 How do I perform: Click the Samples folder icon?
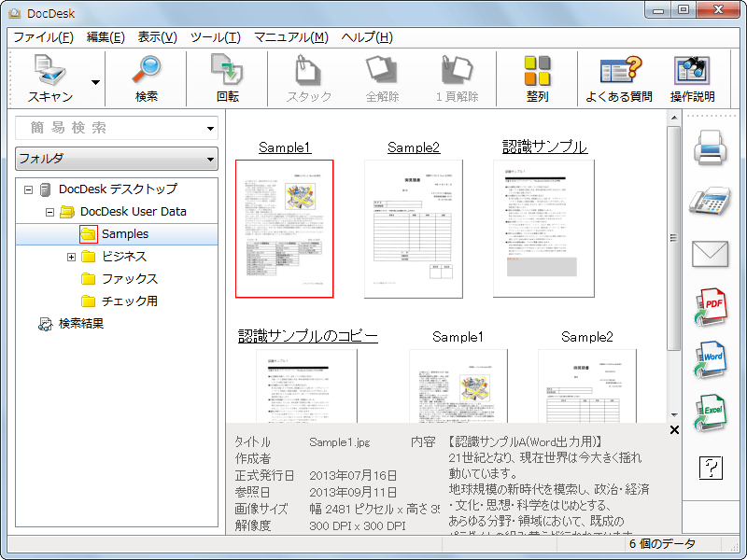(x=88, y=234)
